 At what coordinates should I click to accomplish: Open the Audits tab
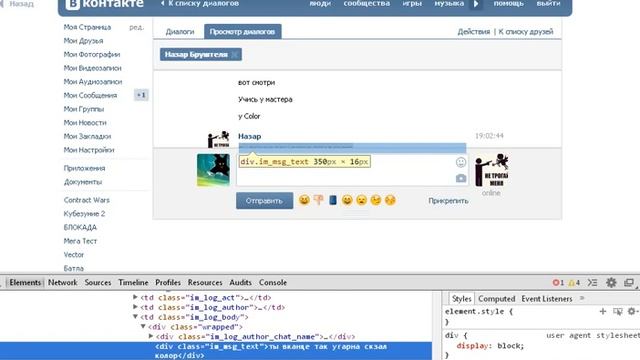click(x=240, y=282)
